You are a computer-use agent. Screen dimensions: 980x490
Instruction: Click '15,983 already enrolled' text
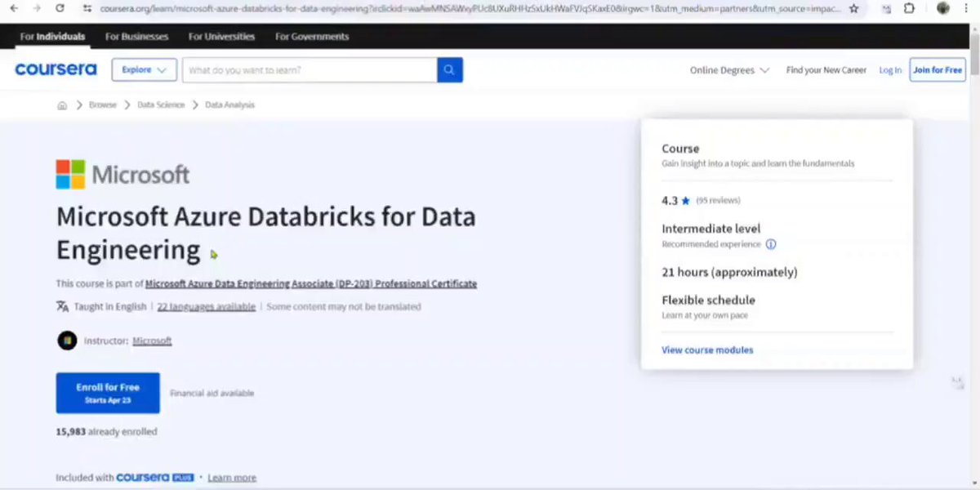coord(106,432)
